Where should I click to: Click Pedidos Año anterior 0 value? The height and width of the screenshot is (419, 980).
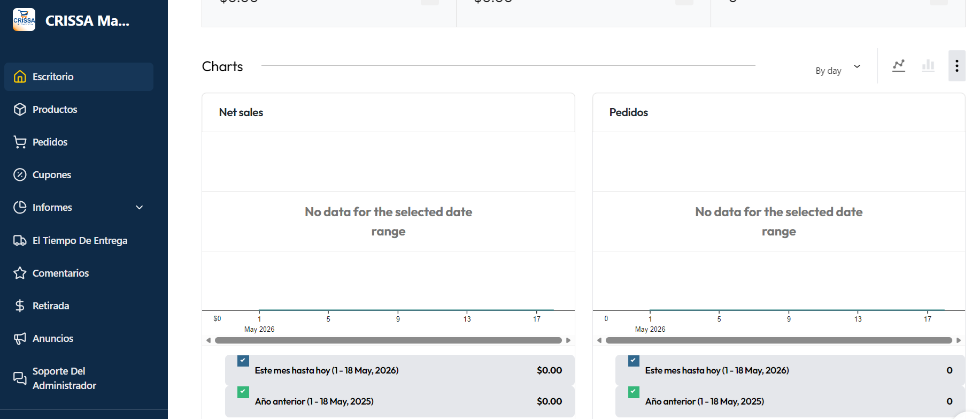pos(950,401)
